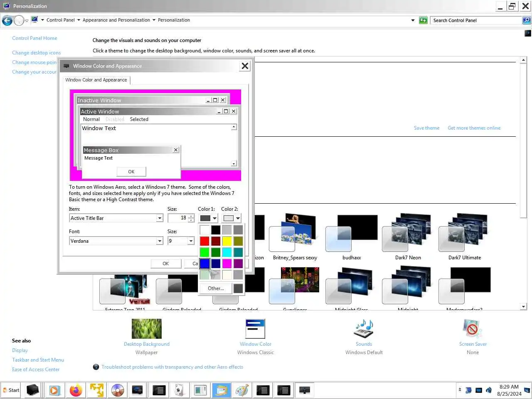Close the Message Box preview
This screenshot has width=532, height=399.
coord(176,150)
